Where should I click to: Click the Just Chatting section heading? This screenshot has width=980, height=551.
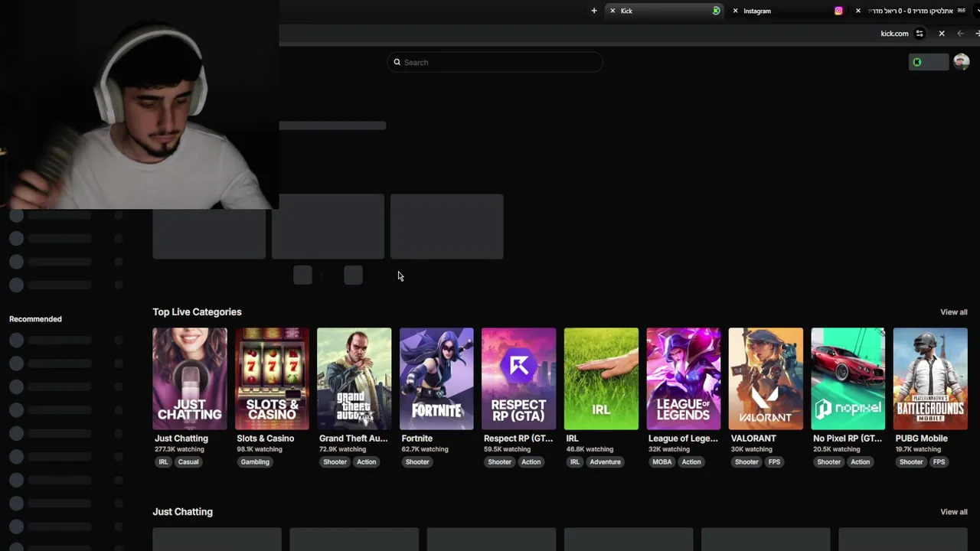182,512
